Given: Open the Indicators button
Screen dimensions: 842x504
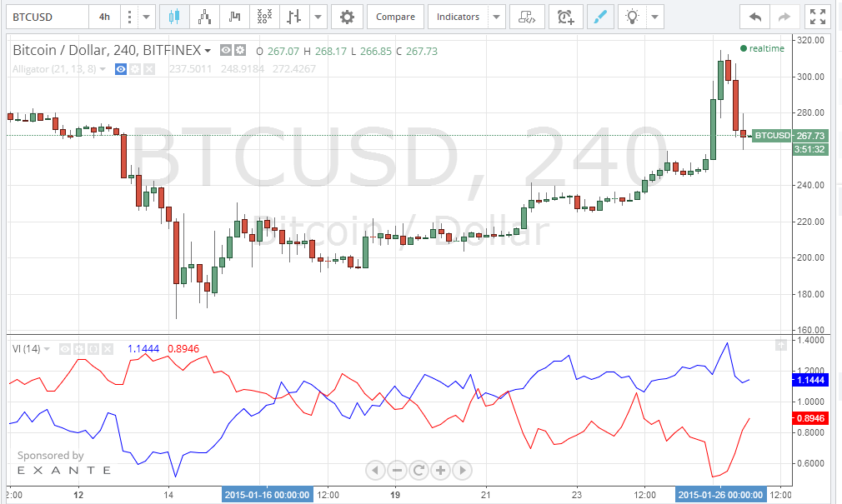Looking at the screenshot, I should 458,17.
